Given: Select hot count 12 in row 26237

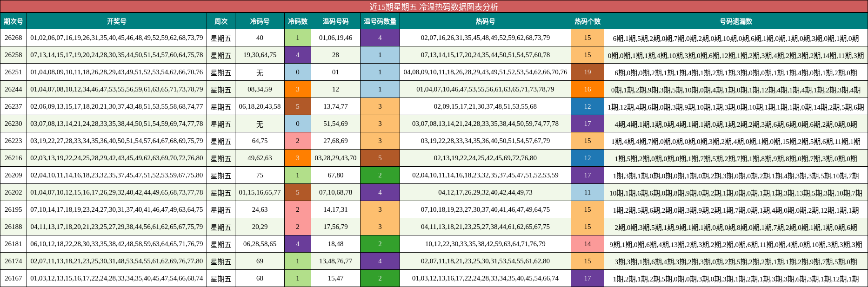Looking at the screenshot, I should pos(588,106).
